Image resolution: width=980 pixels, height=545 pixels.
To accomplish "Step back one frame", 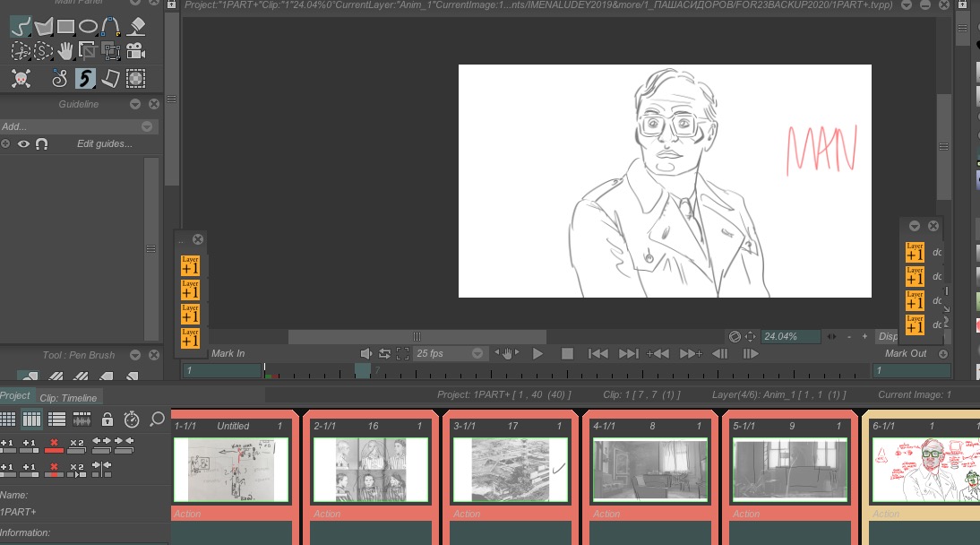I will [719, 353].
